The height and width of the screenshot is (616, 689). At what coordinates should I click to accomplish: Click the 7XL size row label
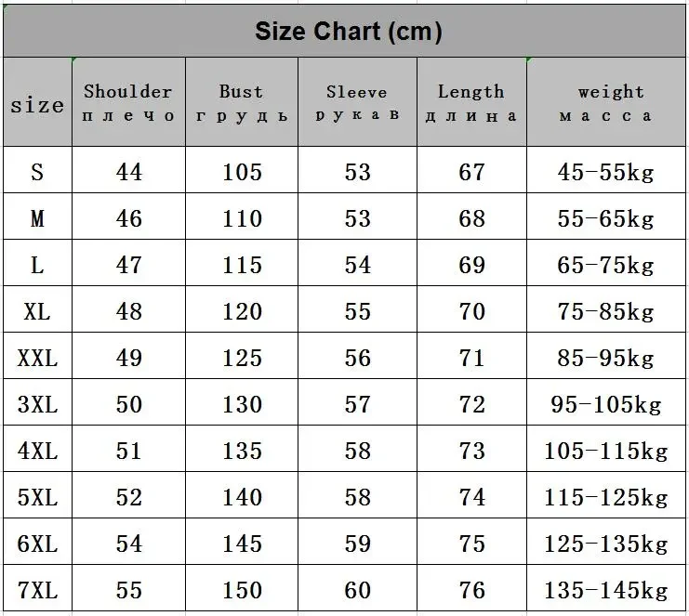(x=37, y=590)
